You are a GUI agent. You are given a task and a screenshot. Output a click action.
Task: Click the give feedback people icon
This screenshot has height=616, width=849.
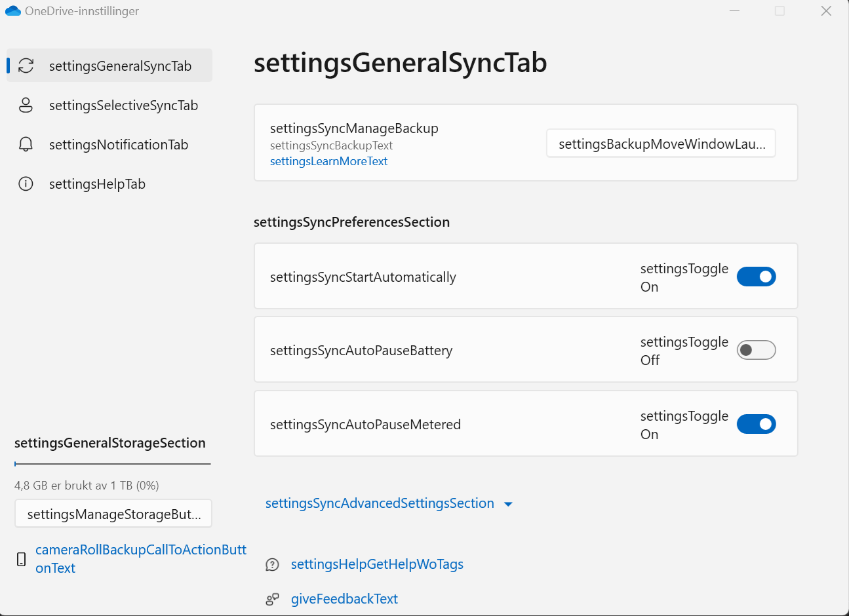[x=272, y=599]
